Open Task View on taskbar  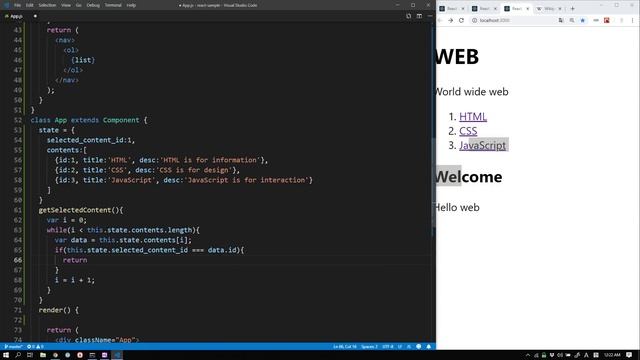point(30,355)
